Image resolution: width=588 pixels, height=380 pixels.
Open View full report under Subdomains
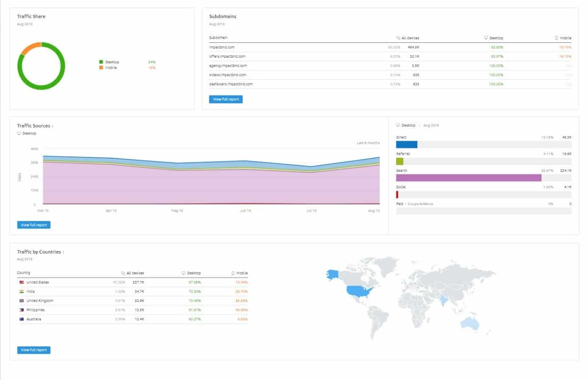(226, 99)
